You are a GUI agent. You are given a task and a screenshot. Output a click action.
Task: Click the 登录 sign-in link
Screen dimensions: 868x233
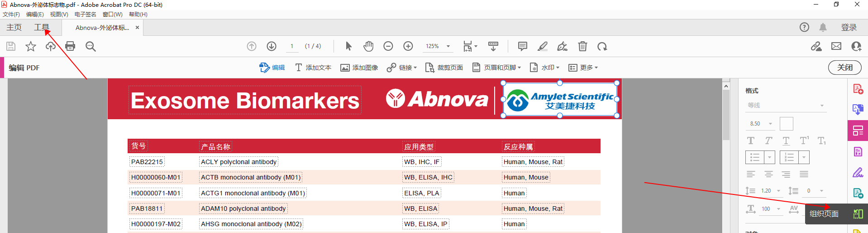(x=849, y=27)
